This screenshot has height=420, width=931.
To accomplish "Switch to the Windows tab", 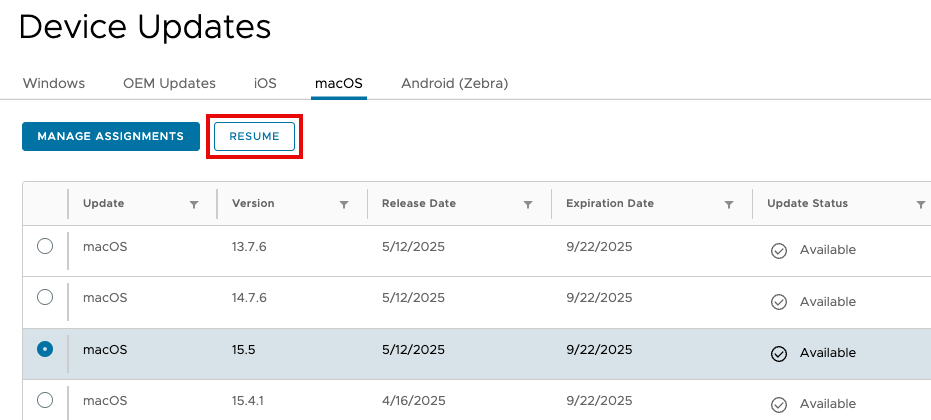I will (x=54, y=83).
